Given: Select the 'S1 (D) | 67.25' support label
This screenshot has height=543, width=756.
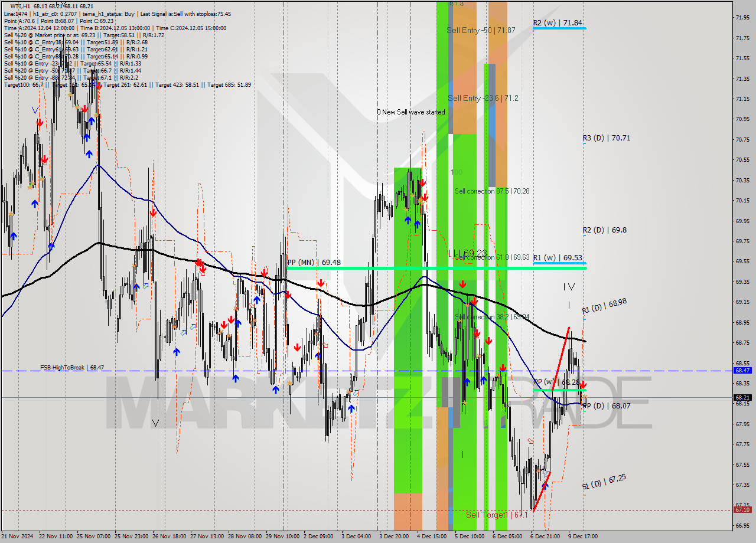Looking at the screenshot, I should click(604, 481).
